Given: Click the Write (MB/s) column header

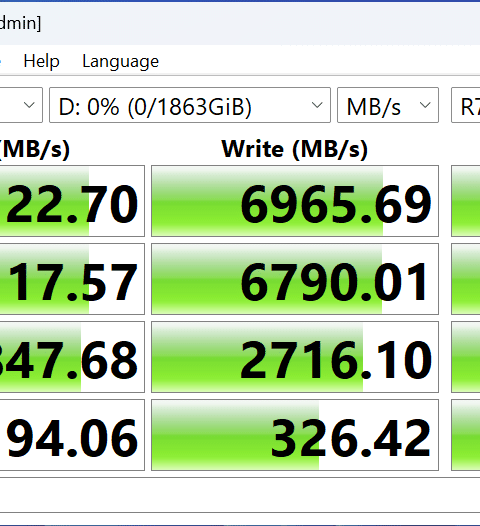Looking at the screenshot, I should click(295, 149).
